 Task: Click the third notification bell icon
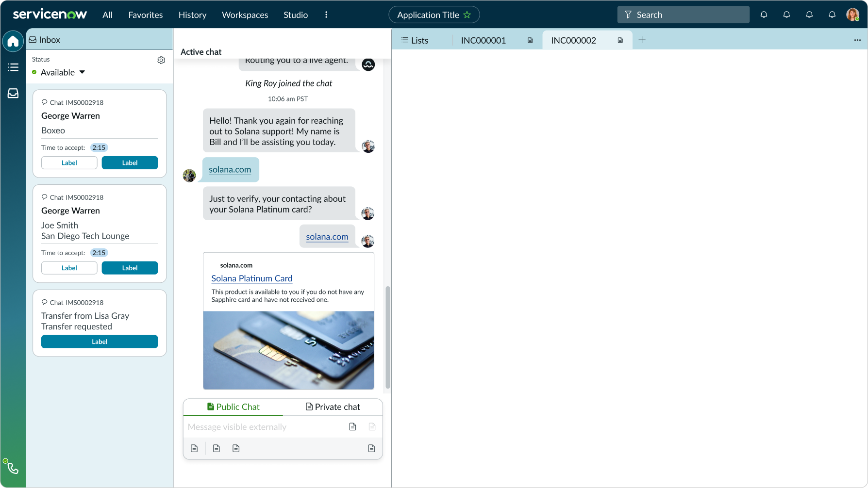(809, 15)
